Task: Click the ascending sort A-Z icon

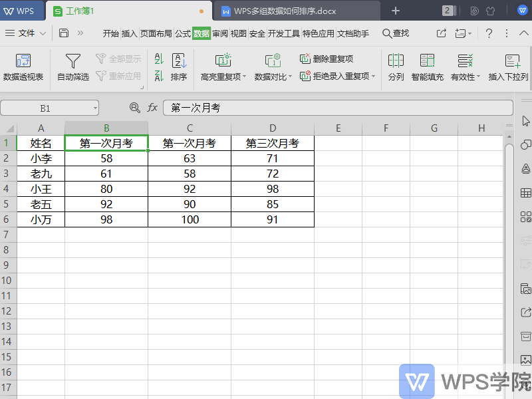Action: (159, 59)
